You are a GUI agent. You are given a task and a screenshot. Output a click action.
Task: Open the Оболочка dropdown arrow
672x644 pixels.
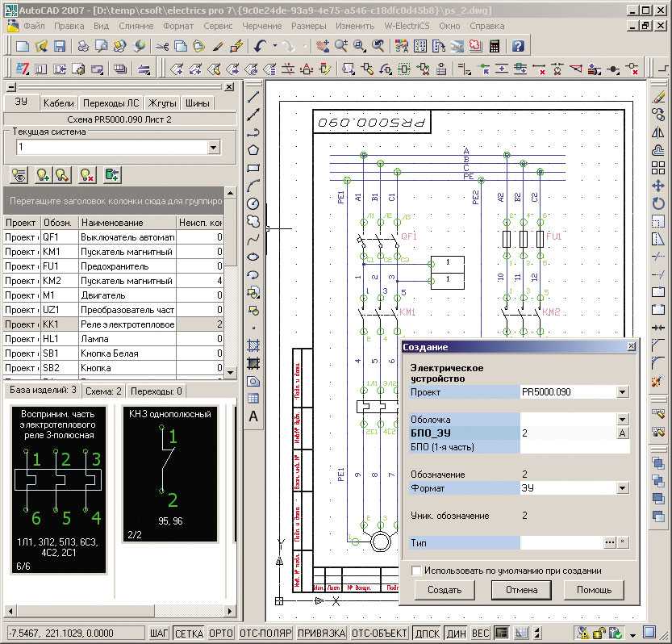click(623, 420)
